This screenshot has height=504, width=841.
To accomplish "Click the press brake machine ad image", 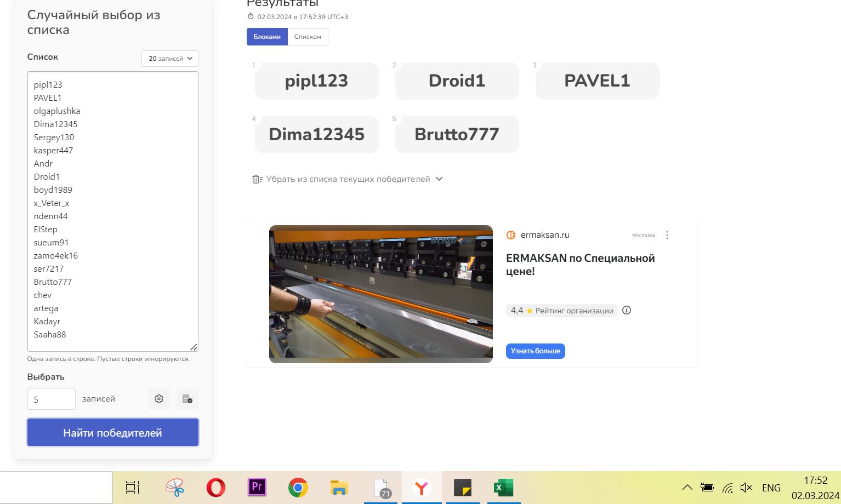I will point(381,294).
